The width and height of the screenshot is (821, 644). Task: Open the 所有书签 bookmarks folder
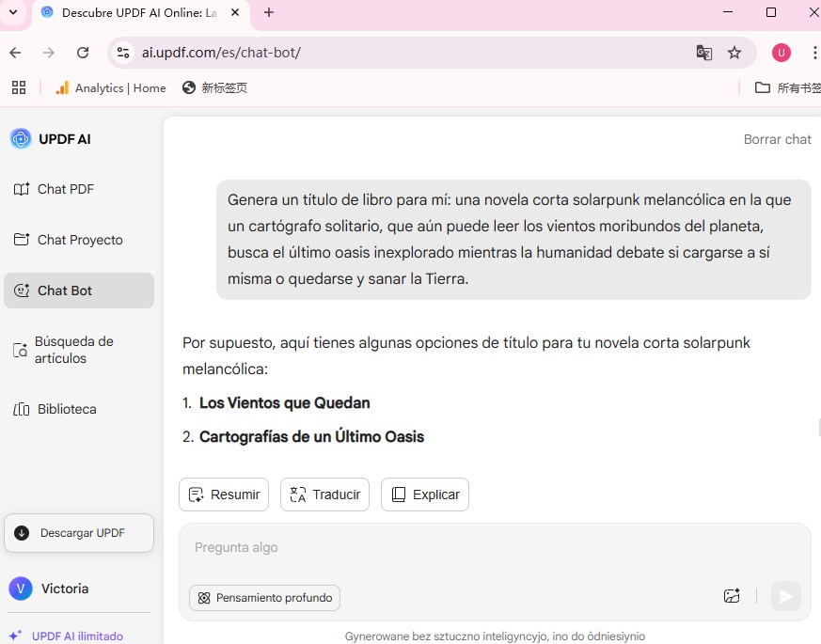pyautogui.click(x=787, y=88)
